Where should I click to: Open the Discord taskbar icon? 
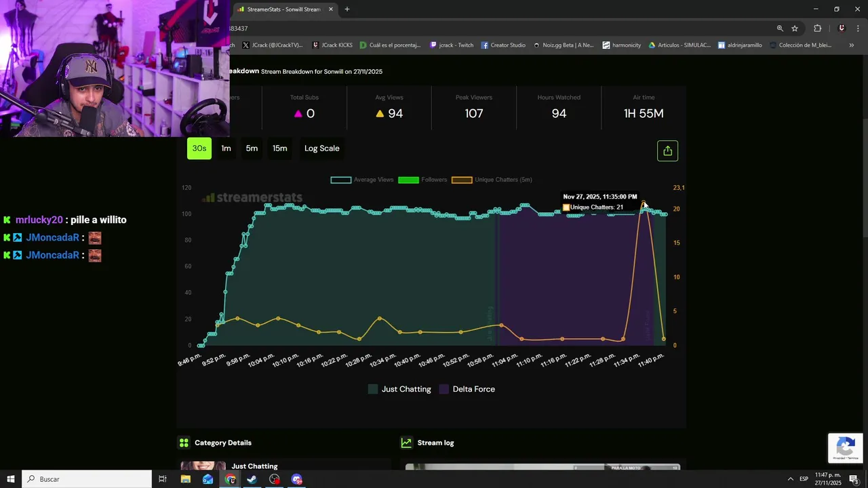point(296,479)
